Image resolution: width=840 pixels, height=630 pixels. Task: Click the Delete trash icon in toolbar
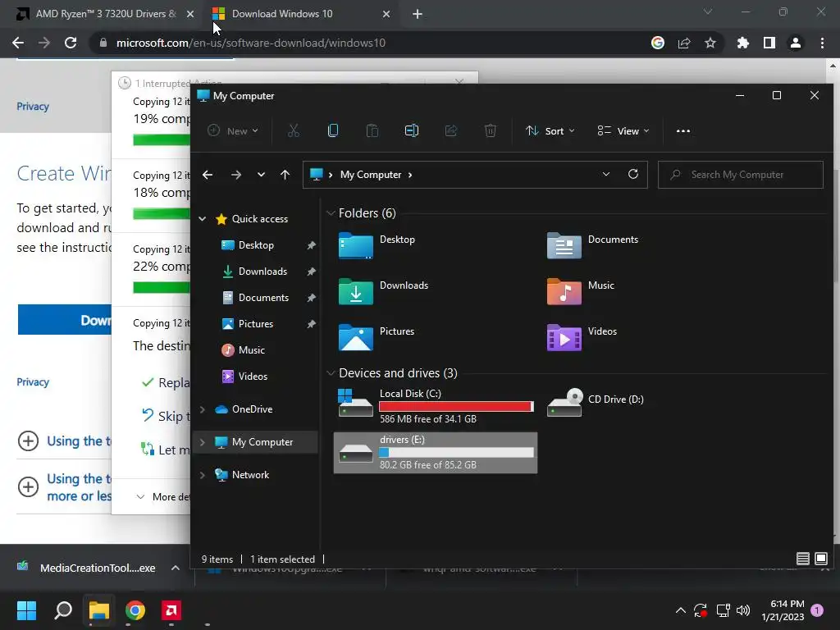click(x=491, y=130)
